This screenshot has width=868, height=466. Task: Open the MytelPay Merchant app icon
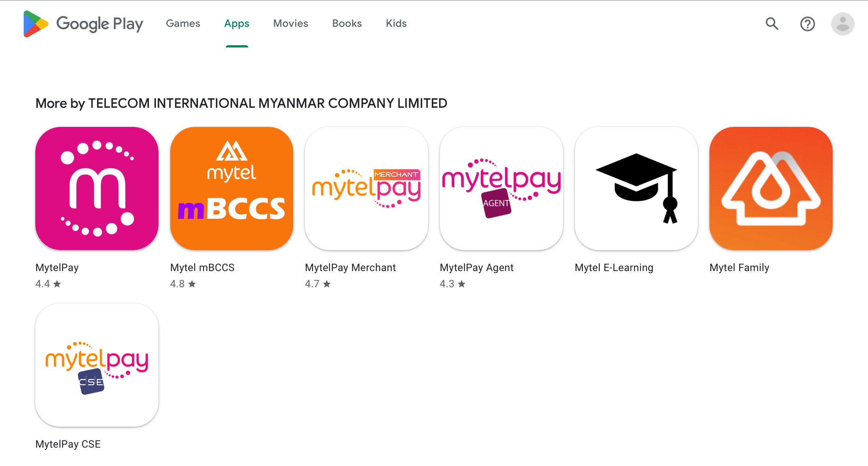(x=366, y=188)
